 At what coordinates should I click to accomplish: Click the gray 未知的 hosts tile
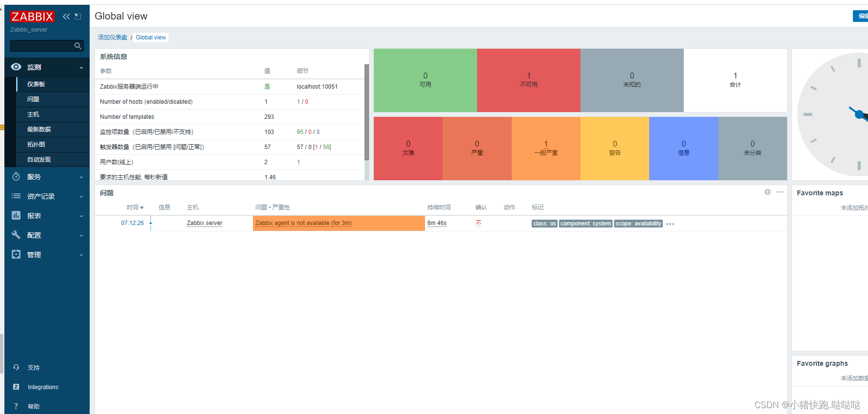click(x=632, y=80)
